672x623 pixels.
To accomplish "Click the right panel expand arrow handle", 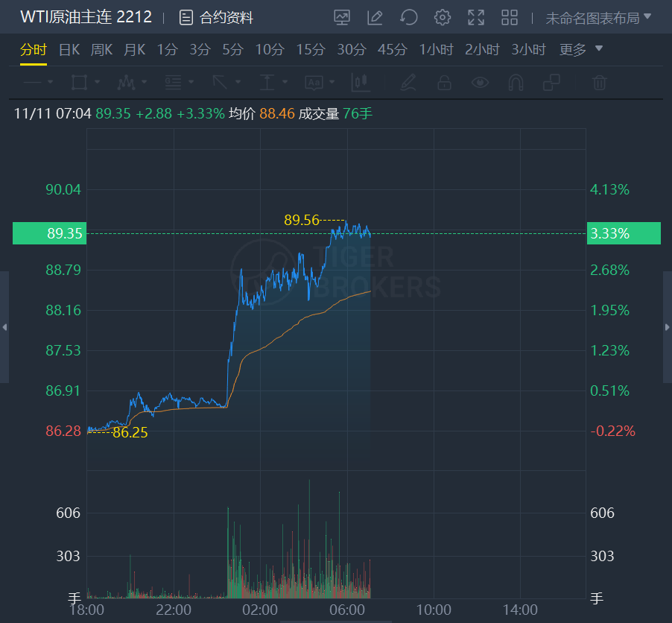I will (x=667, y=327).
